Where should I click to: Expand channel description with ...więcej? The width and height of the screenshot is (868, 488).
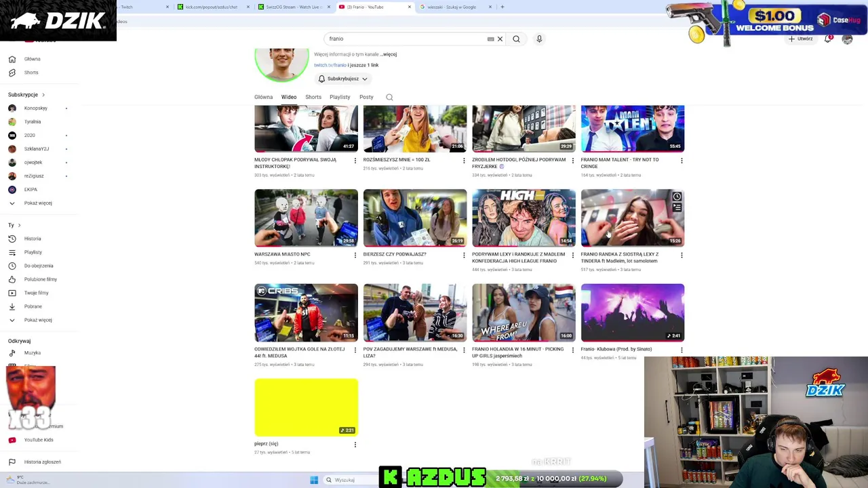[388, 54]
